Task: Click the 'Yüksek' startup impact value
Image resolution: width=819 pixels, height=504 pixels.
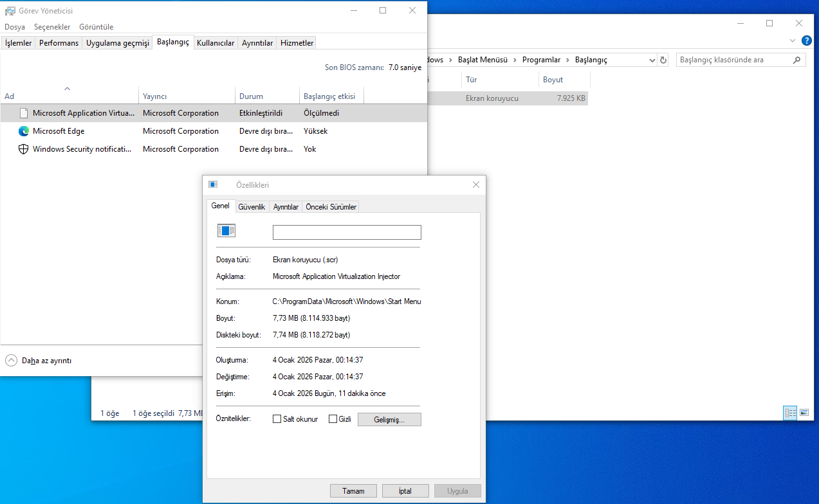Action: coord(315,131)
